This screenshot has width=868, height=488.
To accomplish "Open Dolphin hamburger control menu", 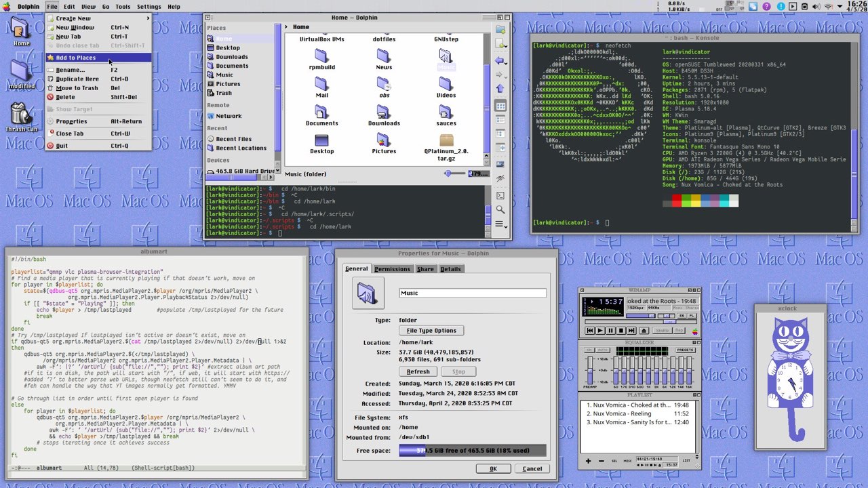I will [x=500, y=224].
